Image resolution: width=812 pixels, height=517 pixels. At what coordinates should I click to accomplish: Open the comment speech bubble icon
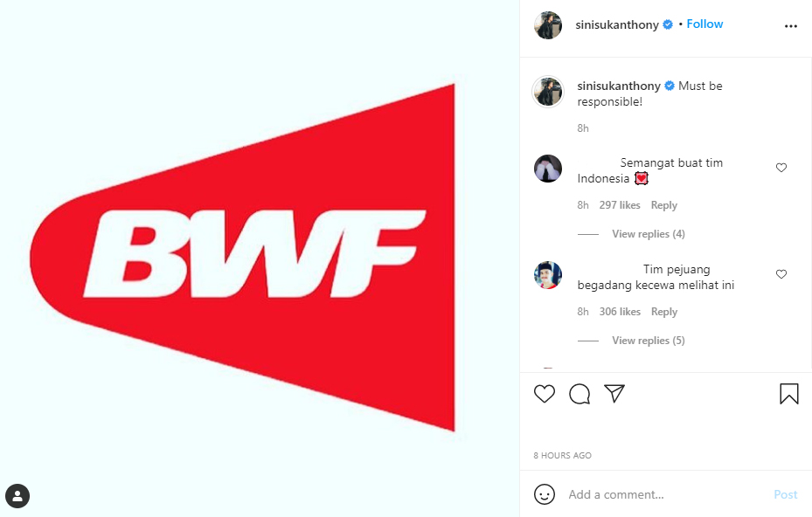tap(580, 394)
